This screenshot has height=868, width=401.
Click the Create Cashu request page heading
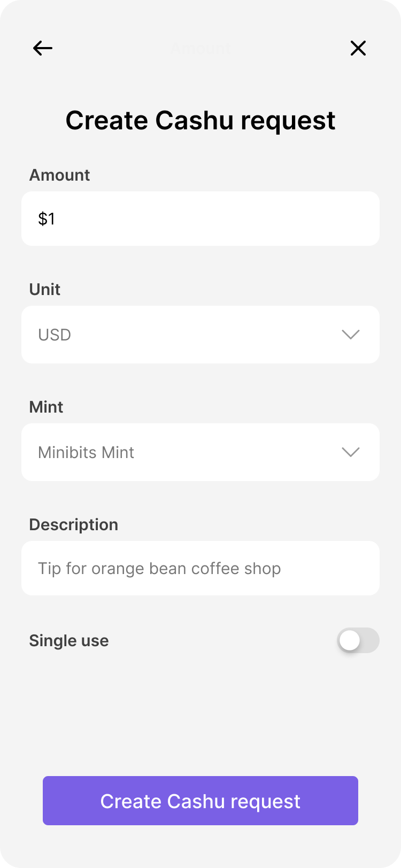click(x=200, y=120)
